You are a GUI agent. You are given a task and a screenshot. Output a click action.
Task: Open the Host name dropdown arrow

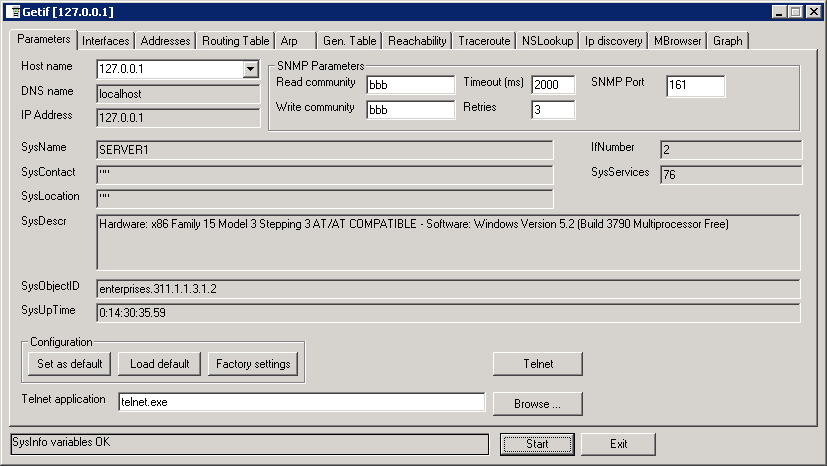(251, 69)
